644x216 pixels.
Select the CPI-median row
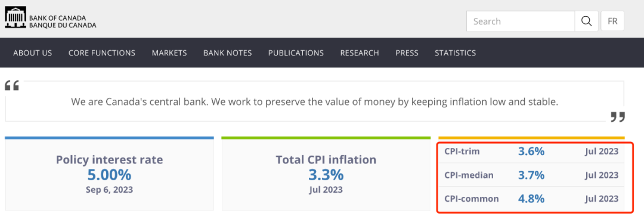point(531,175)
